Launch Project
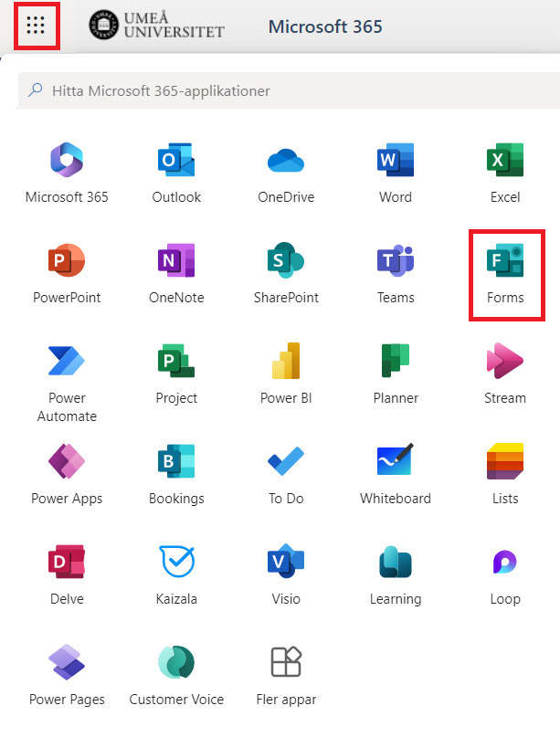This screenshot has height=737, width=560. point(176,374)
